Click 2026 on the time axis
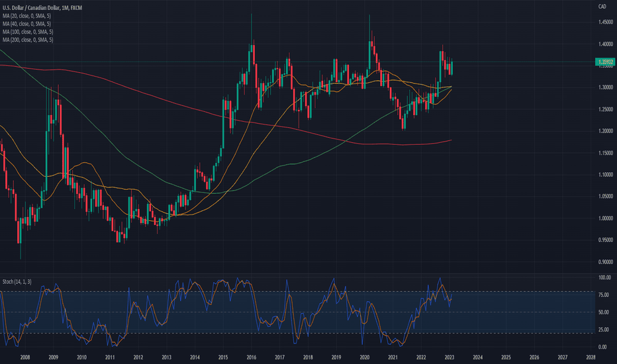Screen dimensions: 617x364 click(534, 357)
